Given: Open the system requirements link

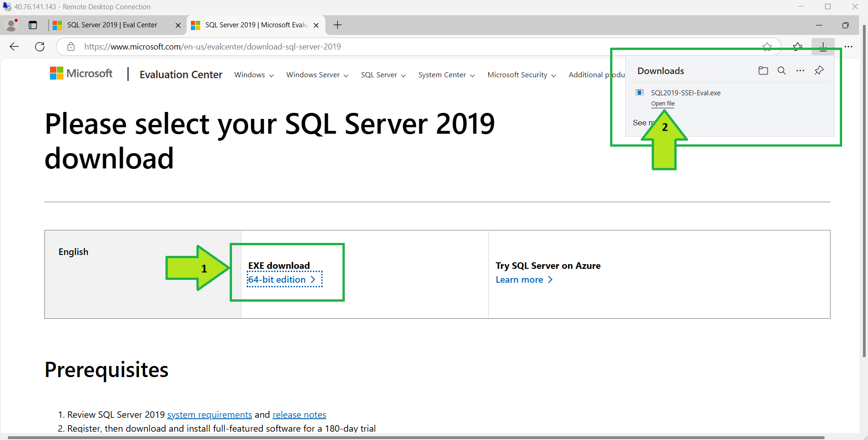Looking at the screenshot, I should pos(209,415).
